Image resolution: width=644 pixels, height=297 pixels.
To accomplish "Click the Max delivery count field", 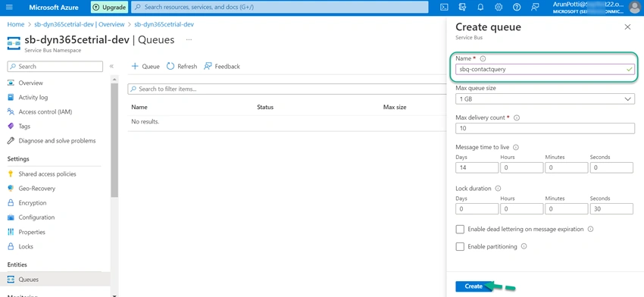I will click(545, 128).
